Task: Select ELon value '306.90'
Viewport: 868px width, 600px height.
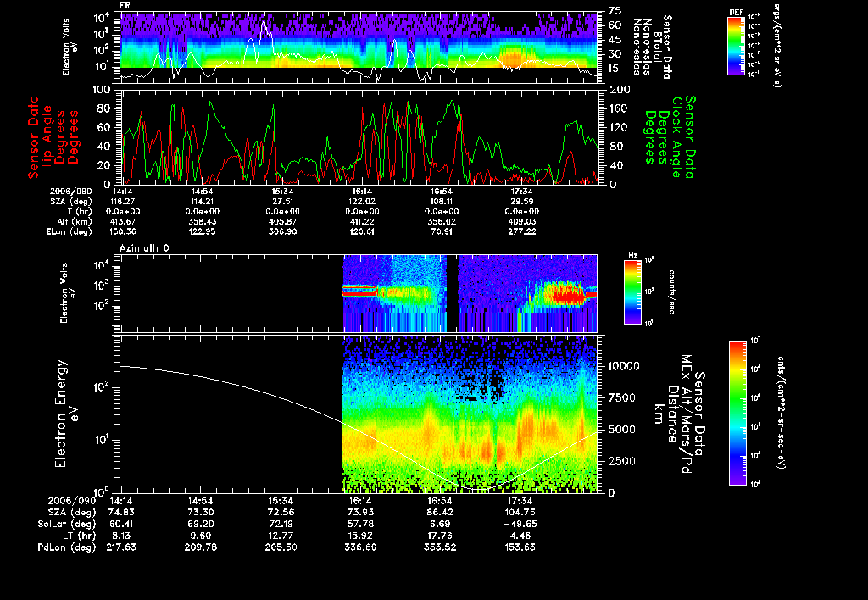Action: (282, 232)
